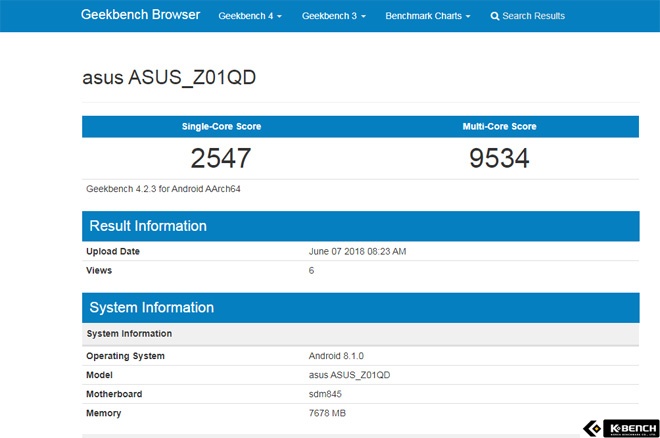
Task: Expand the Geekbench 4 dropdown menu
Action: pos(250,16)
